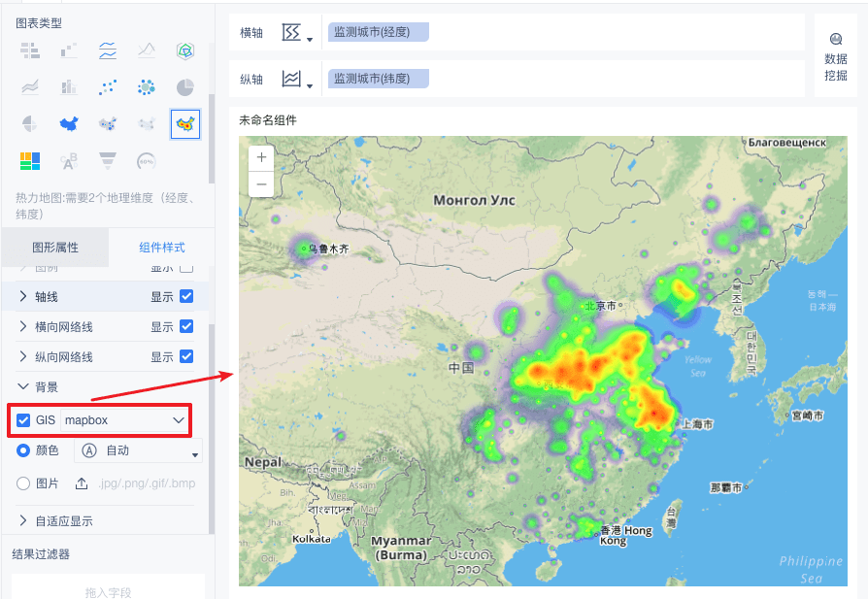This screenshot has height=599, width=868.
Task: Select the 图片 background radio button
Action: click(23, 483)
